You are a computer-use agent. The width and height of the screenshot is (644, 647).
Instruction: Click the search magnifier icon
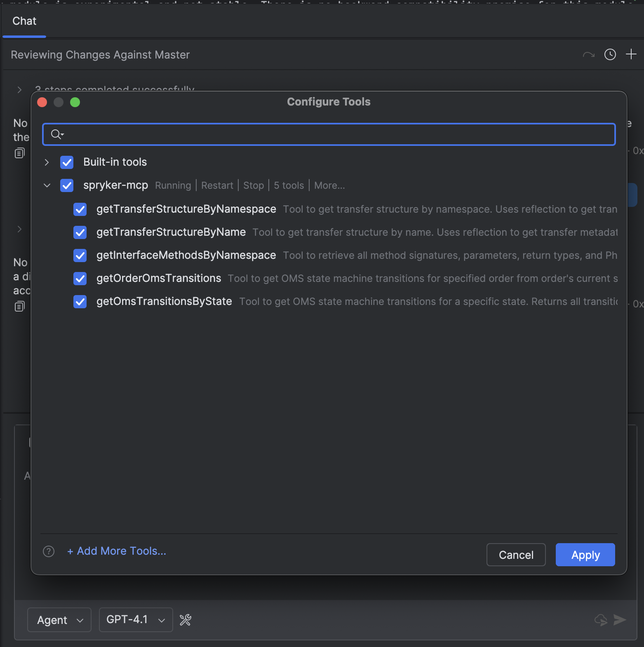(56, 134)
